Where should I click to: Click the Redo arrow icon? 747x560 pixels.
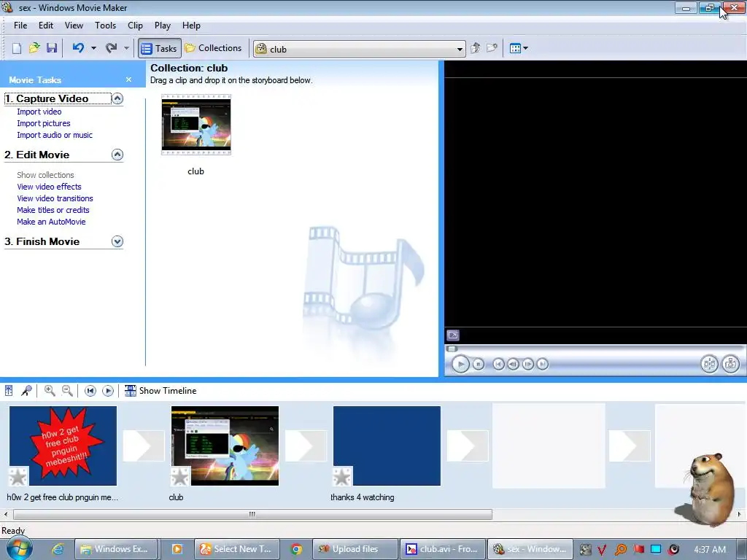click(112, 47)
